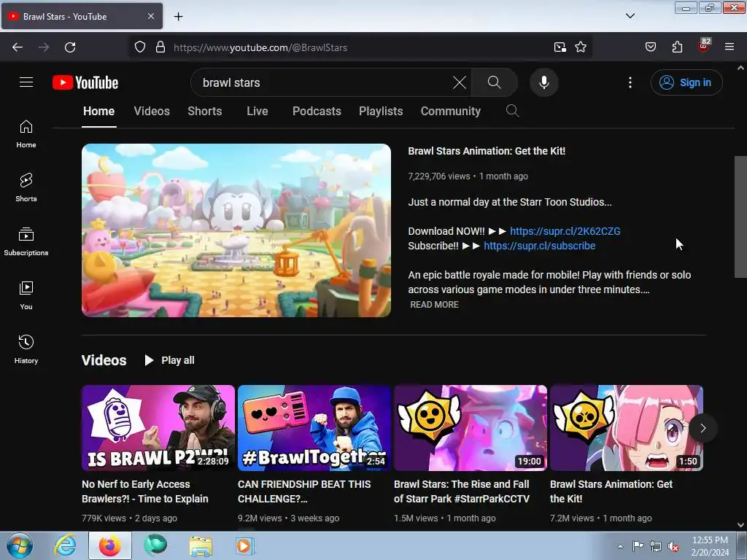Screen dimensions: 747x560
Task: Search within the channel using magnifier icon
Action: (512, 111)
